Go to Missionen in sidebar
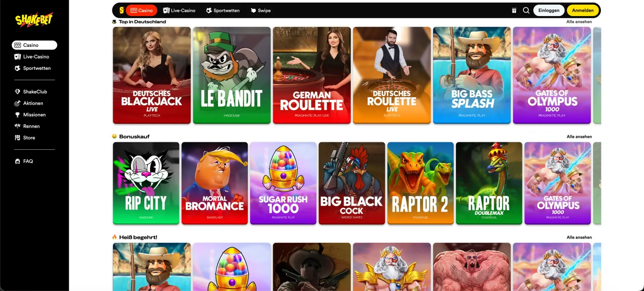Screen dimensions: 644x291 35,115
